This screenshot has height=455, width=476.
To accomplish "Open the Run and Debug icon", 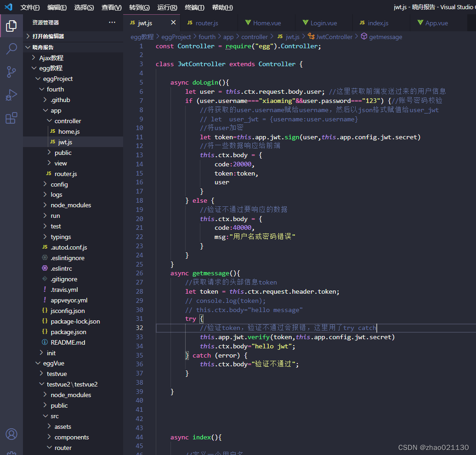I will click(x=11, y=95).
